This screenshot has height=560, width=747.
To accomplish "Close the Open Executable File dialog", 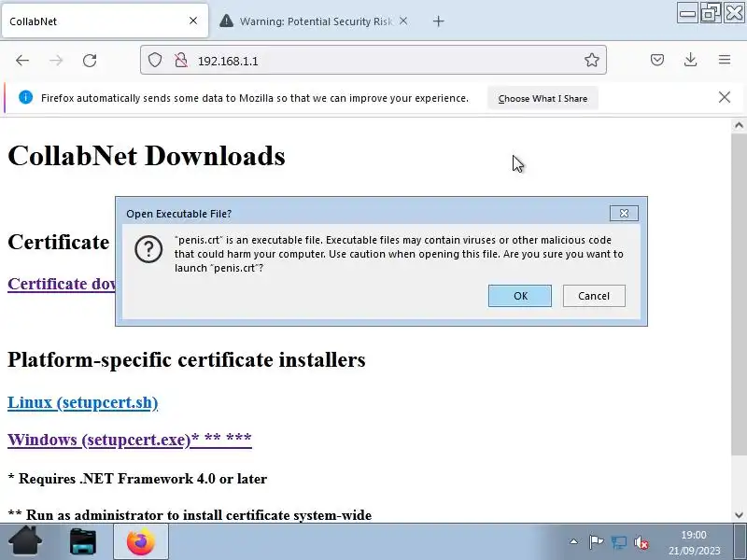I will point(624,214).
